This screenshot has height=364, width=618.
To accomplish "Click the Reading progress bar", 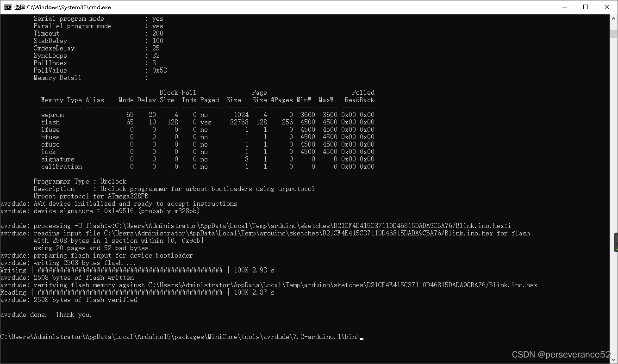I will (x=130, y=292).
